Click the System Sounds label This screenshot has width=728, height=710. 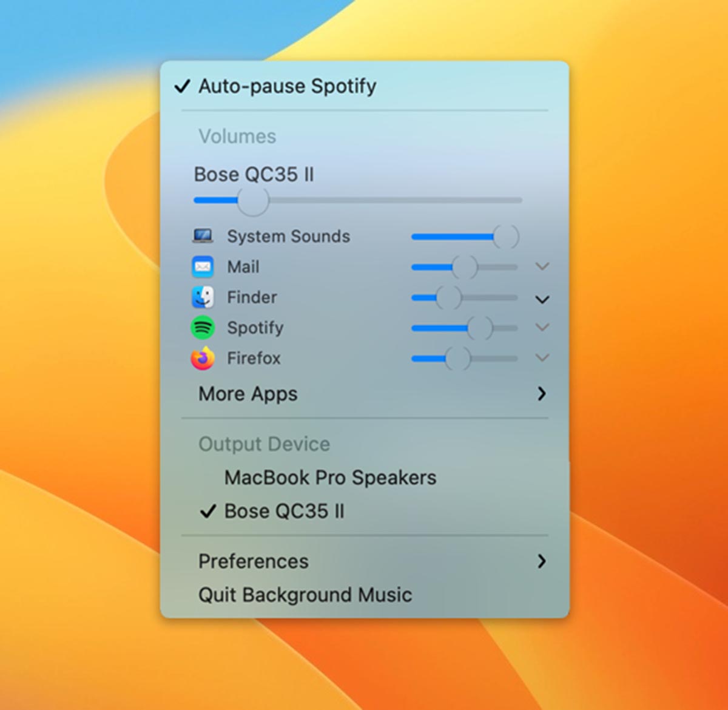[x=288, y=236]
